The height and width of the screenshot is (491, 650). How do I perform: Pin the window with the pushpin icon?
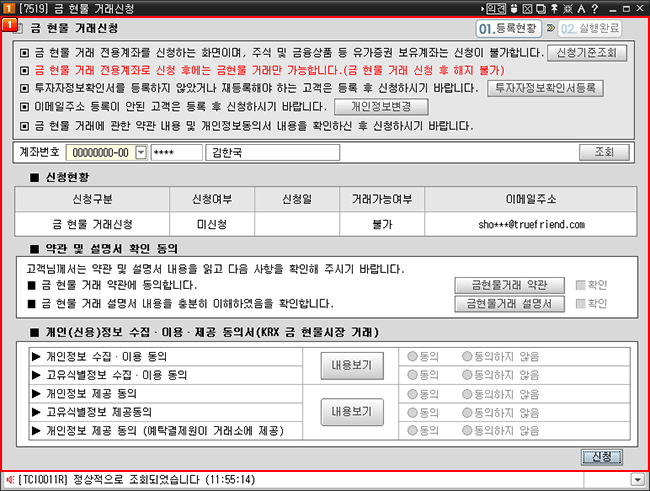click(x=554, y=8)
